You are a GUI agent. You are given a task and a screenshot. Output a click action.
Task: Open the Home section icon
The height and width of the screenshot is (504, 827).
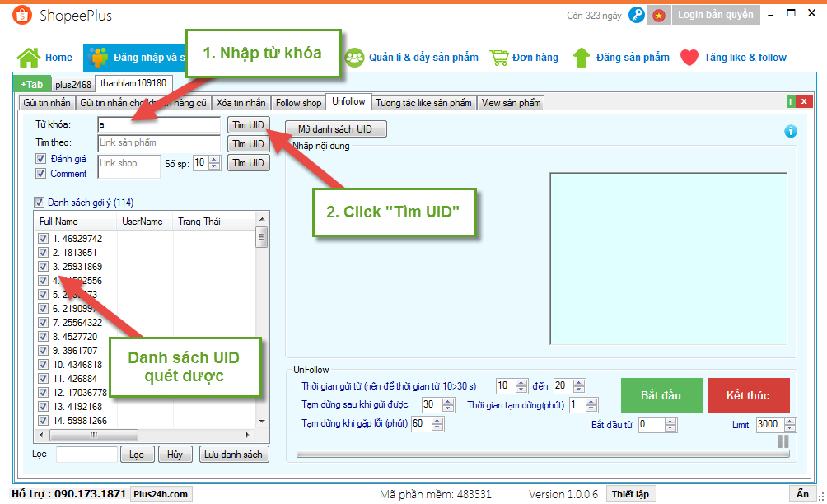click(x=29, y=58)
